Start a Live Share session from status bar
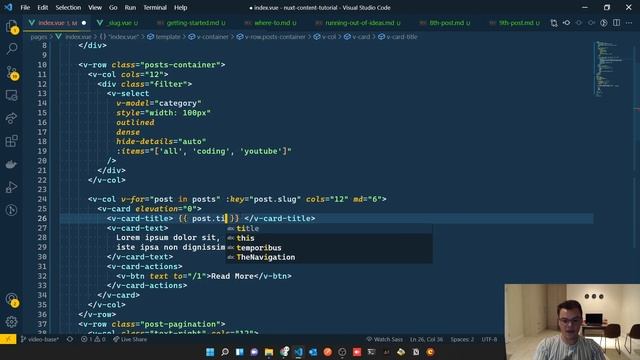The image size is (640, 360). (x=130, y=339)
